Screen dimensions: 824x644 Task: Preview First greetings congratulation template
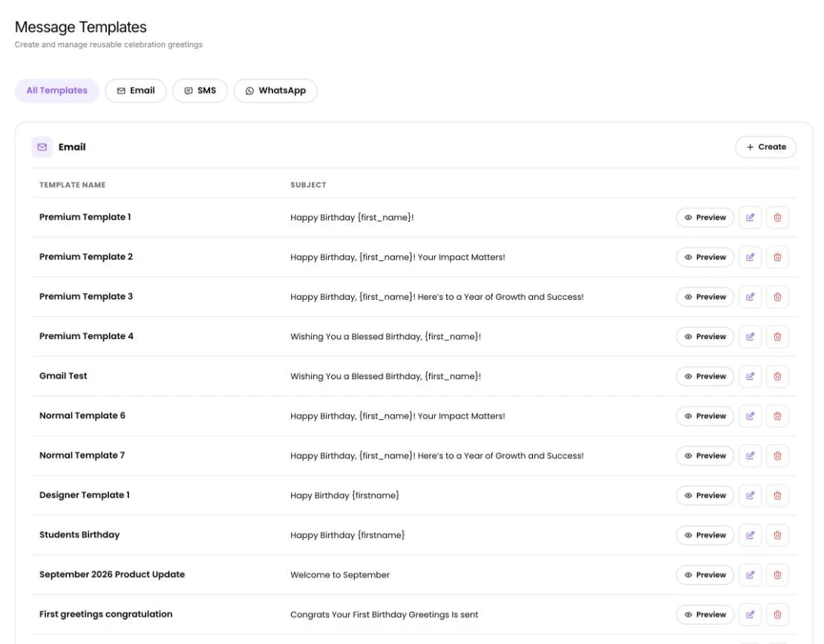coord(704,614)
